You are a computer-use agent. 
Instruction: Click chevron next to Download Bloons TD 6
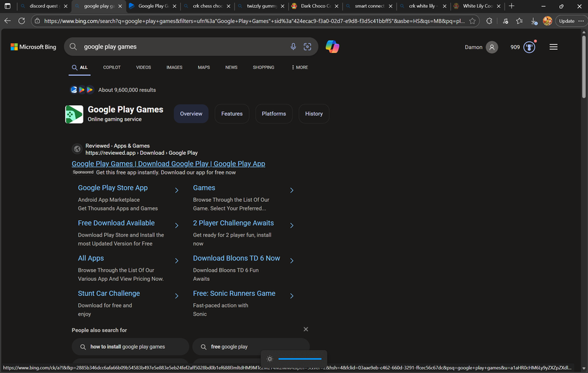click(x=292, y=261)
